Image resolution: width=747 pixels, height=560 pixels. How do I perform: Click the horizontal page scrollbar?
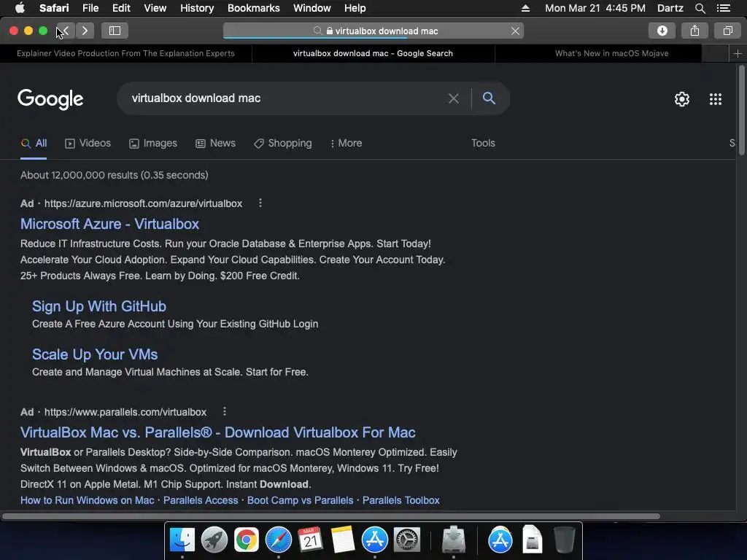tap(331, 516)
